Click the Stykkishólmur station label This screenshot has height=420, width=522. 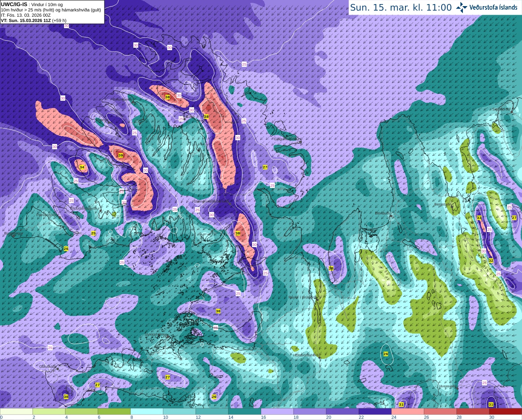coord(156,334)
